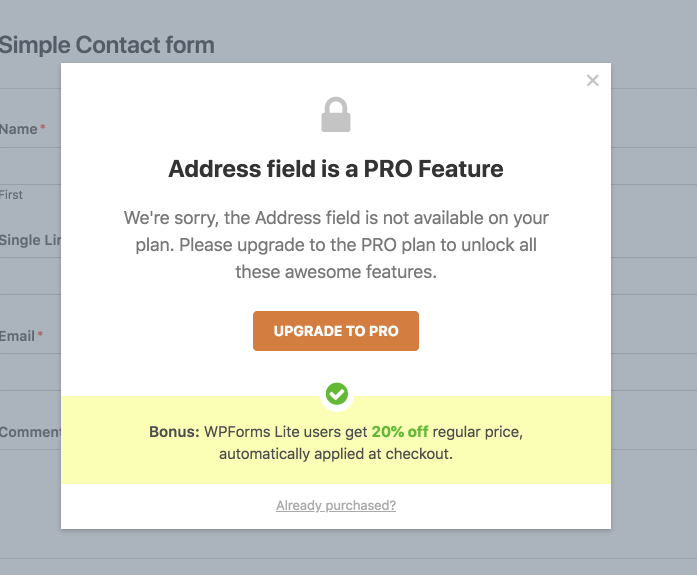The height and width of the screenshot is (575, 697).
Task: Click the green checkmark badge
Action: 337,394
